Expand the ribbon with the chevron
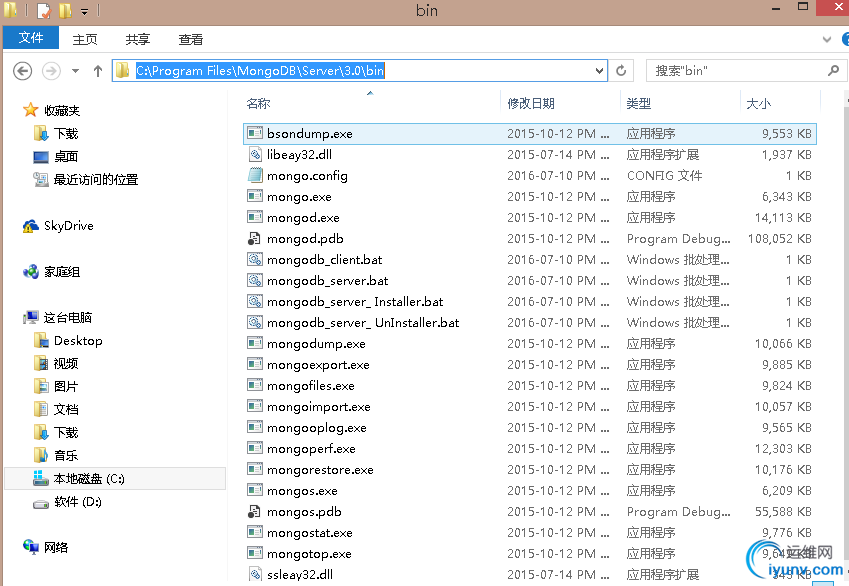 (x=827, y=40)
